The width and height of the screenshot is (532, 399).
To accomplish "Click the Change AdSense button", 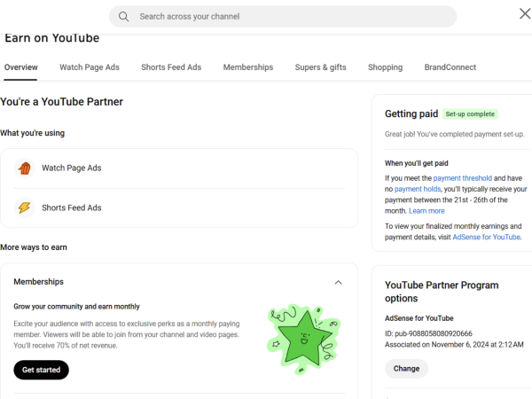I will click(406, 369).
